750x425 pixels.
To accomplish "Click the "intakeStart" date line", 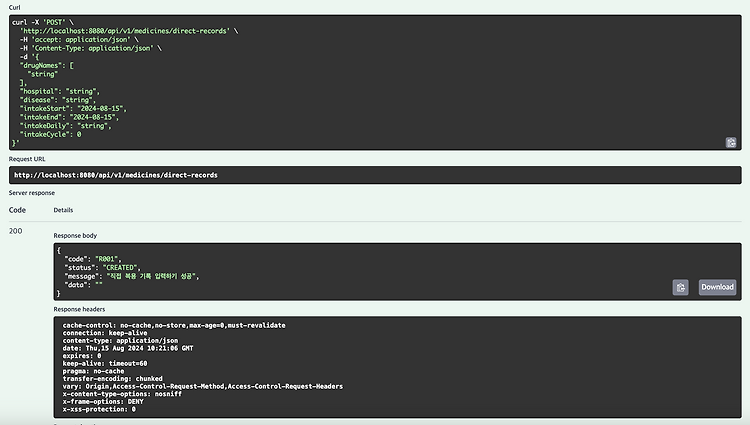I will coord(73,109).
